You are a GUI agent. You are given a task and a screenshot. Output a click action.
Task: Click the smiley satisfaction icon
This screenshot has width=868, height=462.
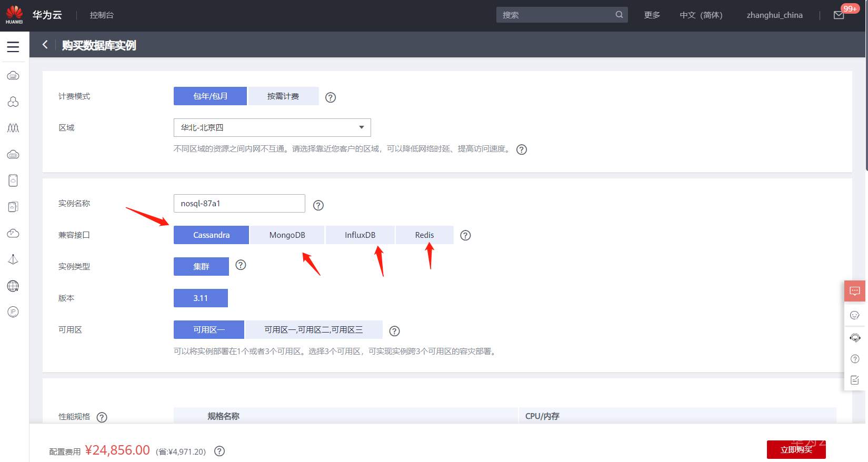[855, 315]
